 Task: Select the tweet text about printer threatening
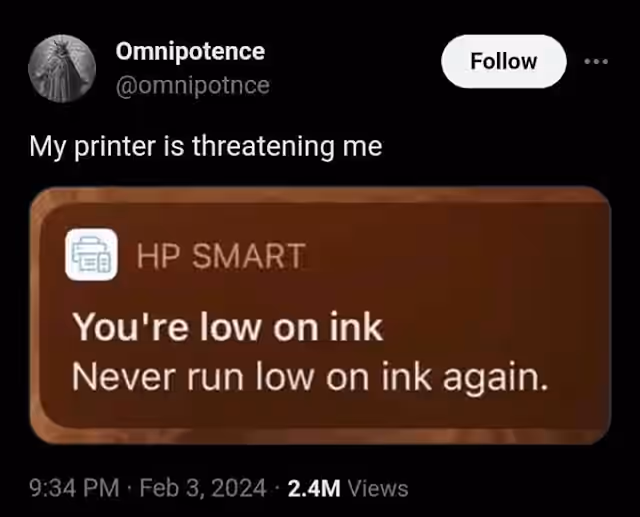coord(206,146)
